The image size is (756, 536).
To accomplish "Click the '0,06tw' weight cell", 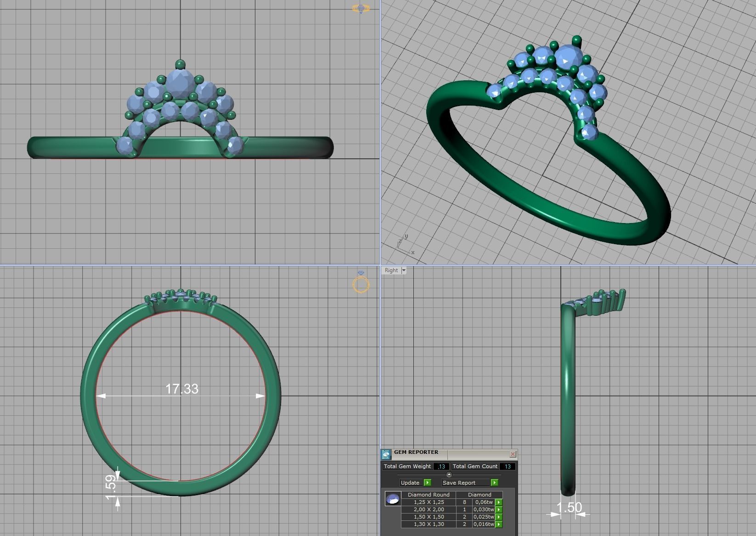I will click(484, 502).
